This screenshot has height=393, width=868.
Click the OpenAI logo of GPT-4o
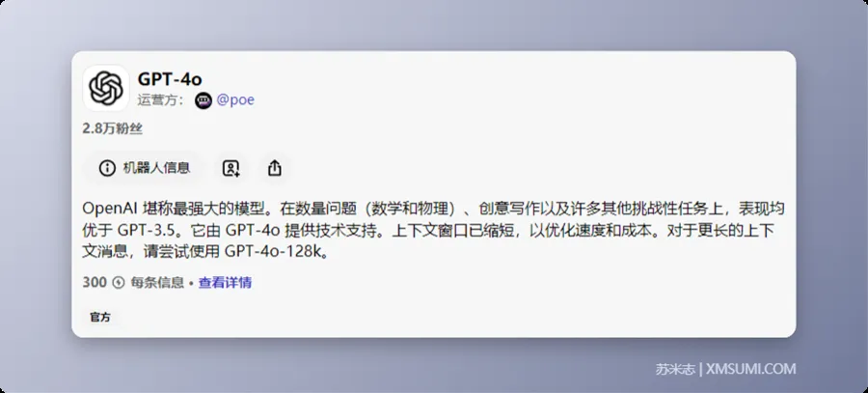(x=105, y=89)
